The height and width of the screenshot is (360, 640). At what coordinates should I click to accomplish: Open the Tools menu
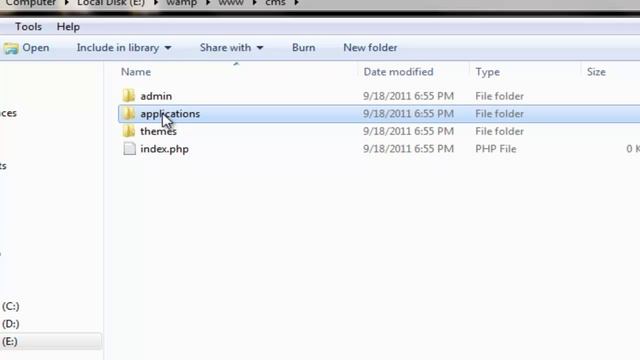click(x=28, y=27)
